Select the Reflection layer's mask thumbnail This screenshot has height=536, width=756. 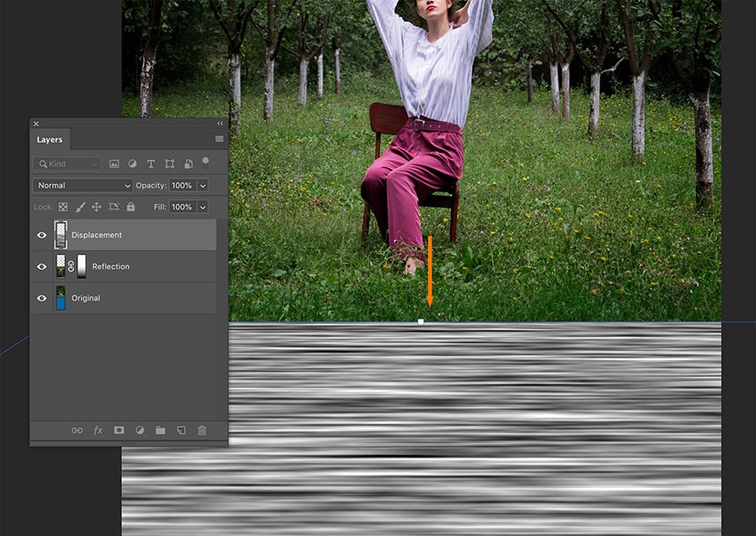[x=82, y=267]
